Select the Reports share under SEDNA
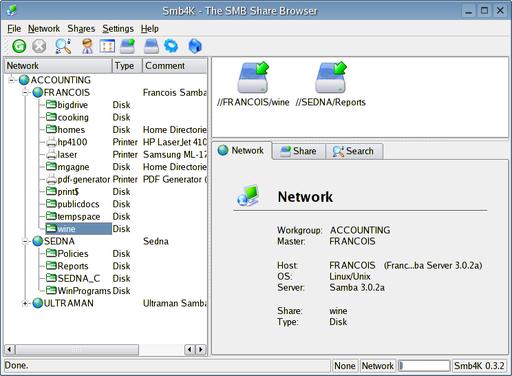This screenshot has width=512, height=376. point(73,266)
